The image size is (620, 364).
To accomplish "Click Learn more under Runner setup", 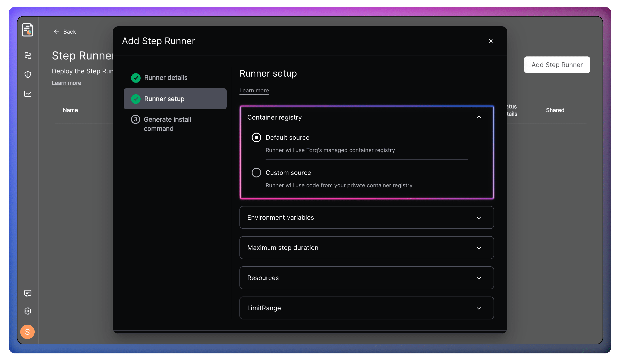I will point(254,90).
